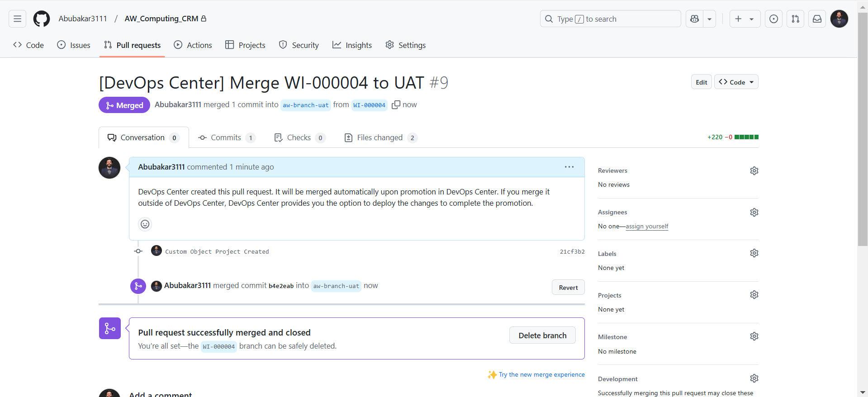868x397 pixels.
Task: Open the Issues repository tab
Action: pyautogui.click(x=74, y=45)
